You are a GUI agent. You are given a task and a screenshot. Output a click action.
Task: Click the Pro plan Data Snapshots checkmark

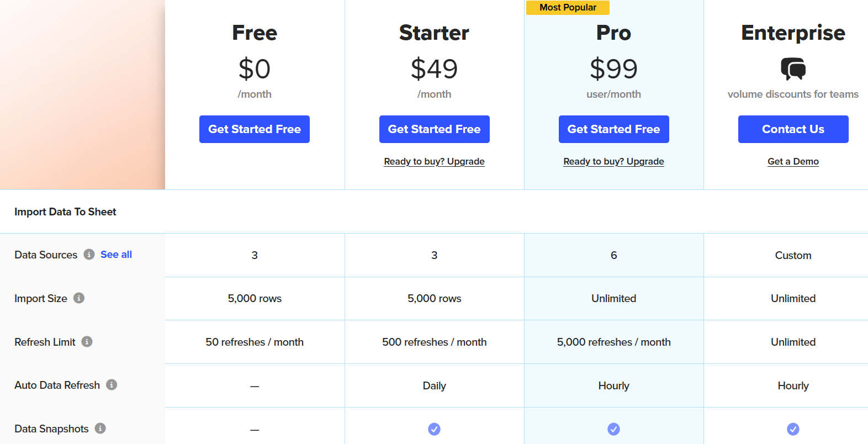pos(613,429)
